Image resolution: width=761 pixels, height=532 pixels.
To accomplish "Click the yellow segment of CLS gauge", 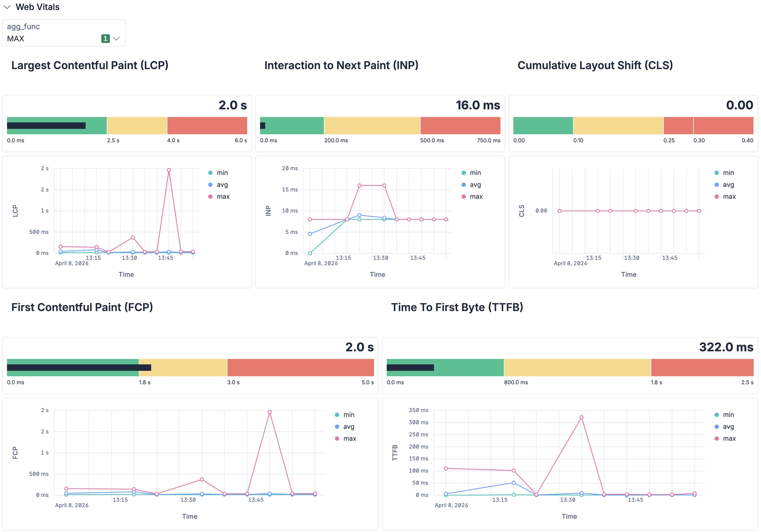I will [x=618, y=126].
